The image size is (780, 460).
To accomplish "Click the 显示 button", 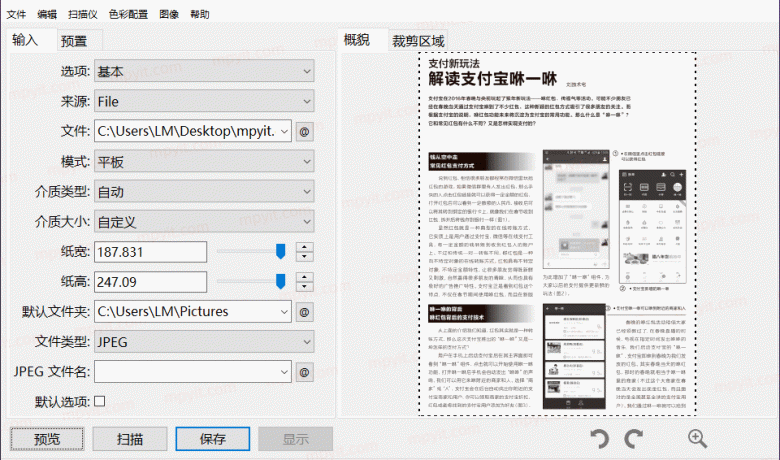I will click(x=295, y=439).
